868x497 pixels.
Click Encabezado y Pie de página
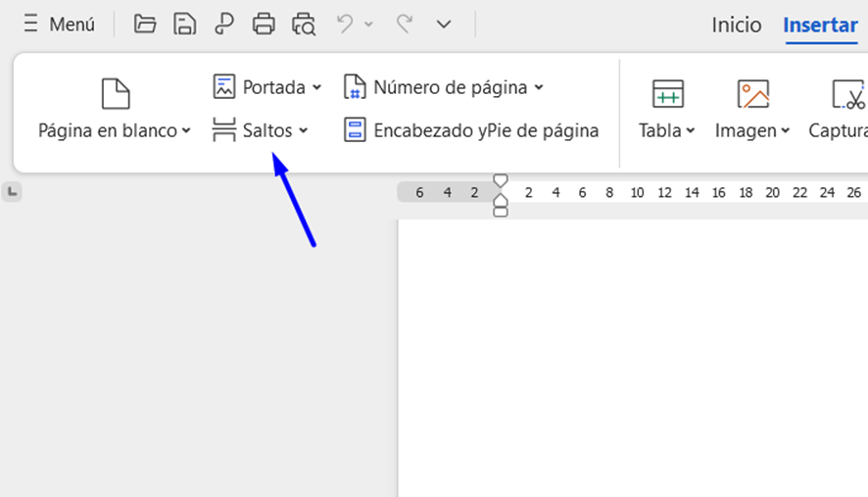[472, 130]
